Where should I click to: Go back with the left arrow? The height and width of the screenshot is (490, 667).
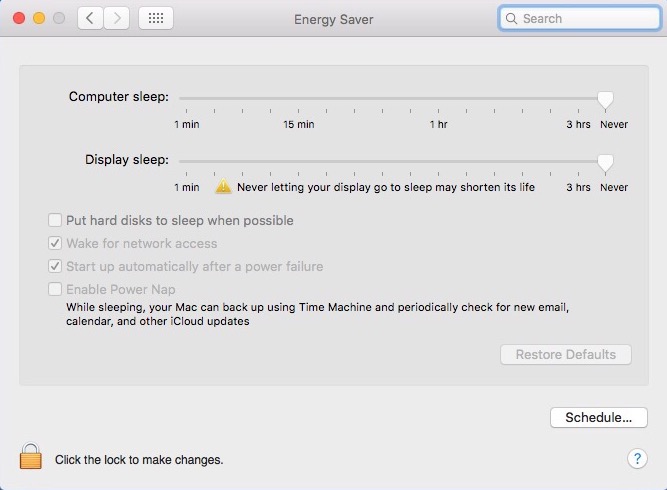point(90,18)
